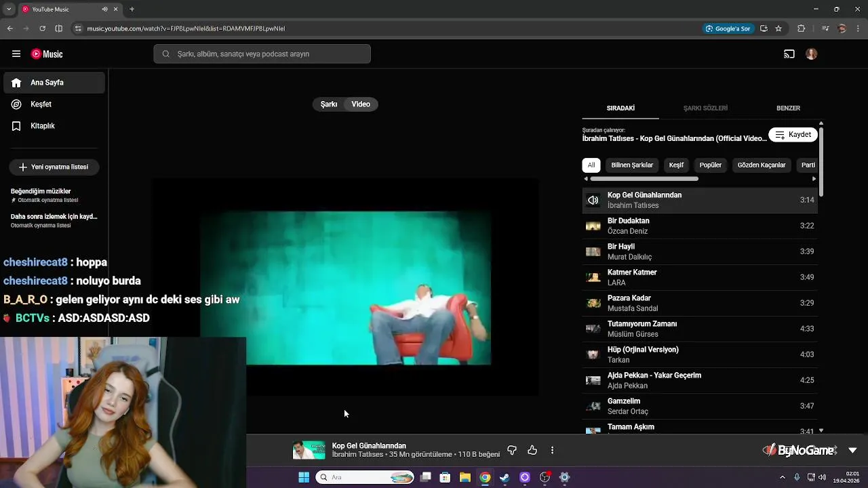868x488 pixels.
Task: Select the Keşif filter chip
Action: [x=676, y=165]
